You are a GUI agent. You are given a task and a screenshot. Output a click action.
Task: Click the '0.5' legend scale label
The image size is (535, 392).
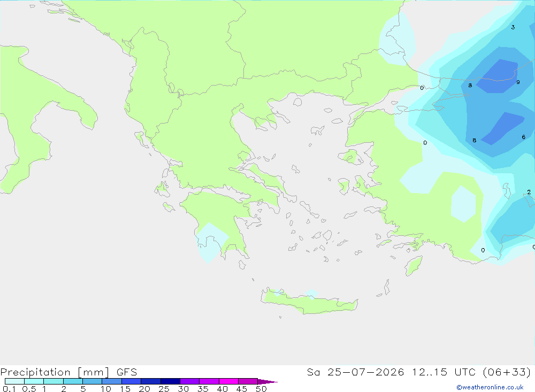click(x=29, y=389)
